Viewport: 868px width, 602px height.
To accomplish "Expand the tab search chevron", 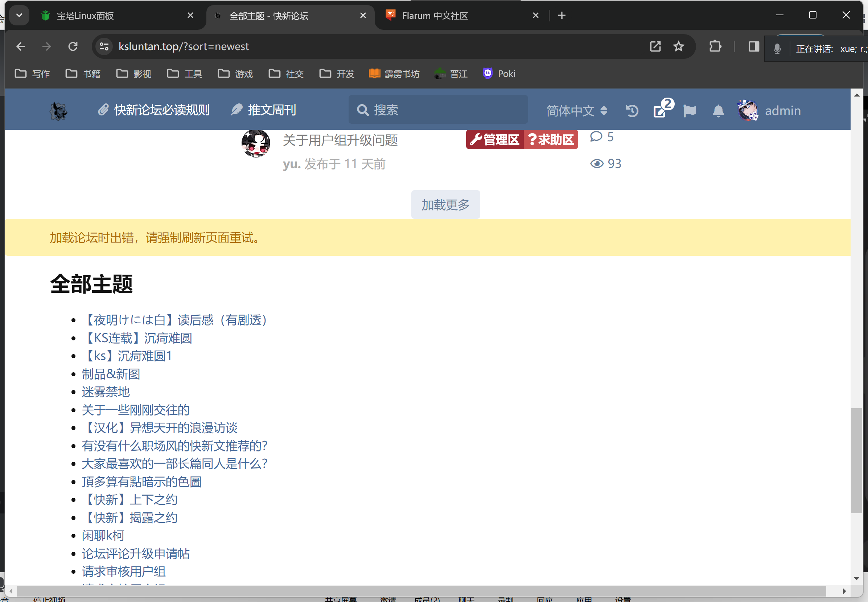I will 19,16.
